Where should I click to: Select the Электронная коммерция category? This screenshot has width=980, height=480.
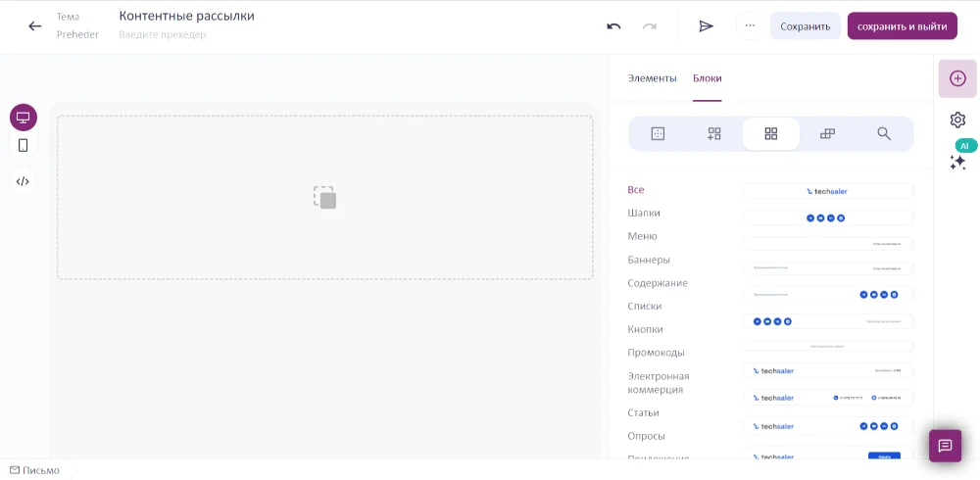(659, 382)
